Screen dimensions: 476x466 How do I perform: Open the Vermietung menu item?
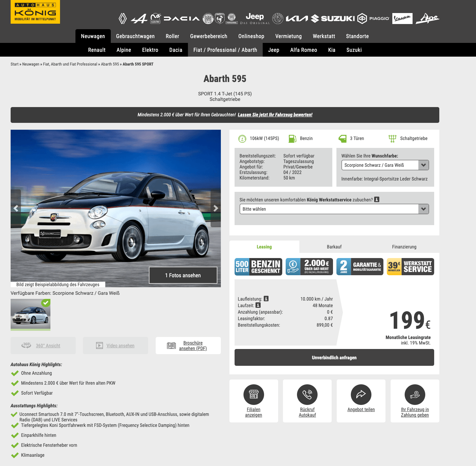pyautogui.click(x=288, y=36)
